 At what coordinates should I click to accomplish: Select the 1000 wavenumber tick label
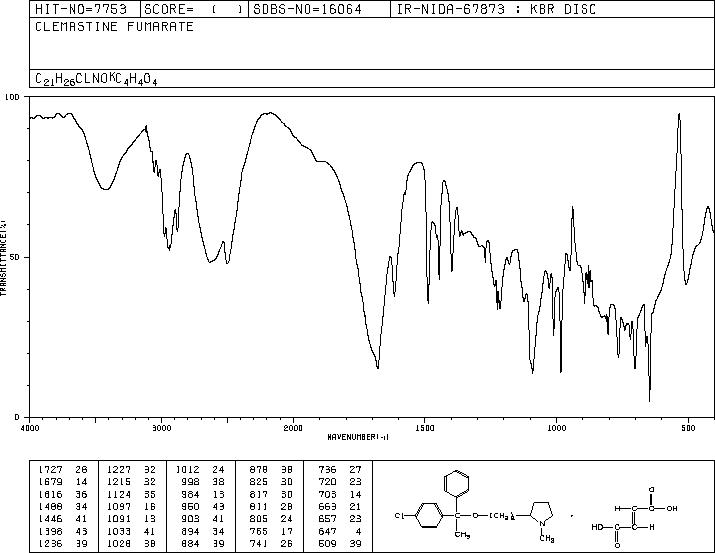(x=556, y=428)
